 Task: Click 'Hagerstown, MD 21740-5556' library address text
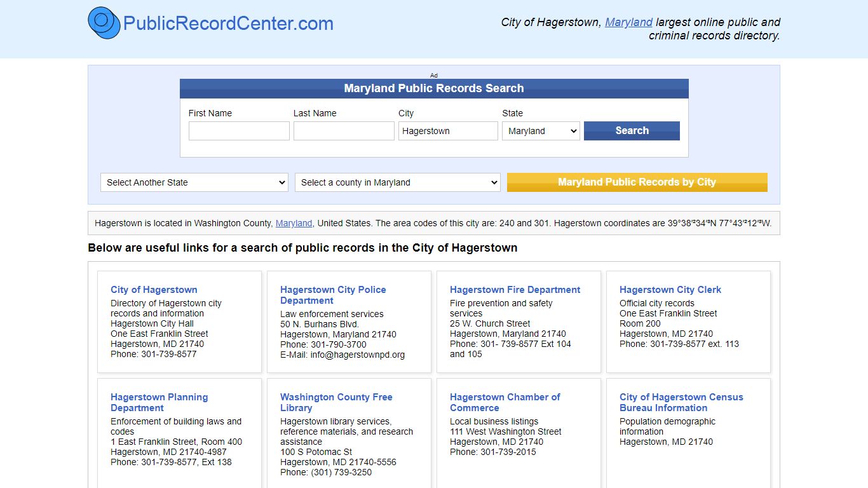pos(338,462)
